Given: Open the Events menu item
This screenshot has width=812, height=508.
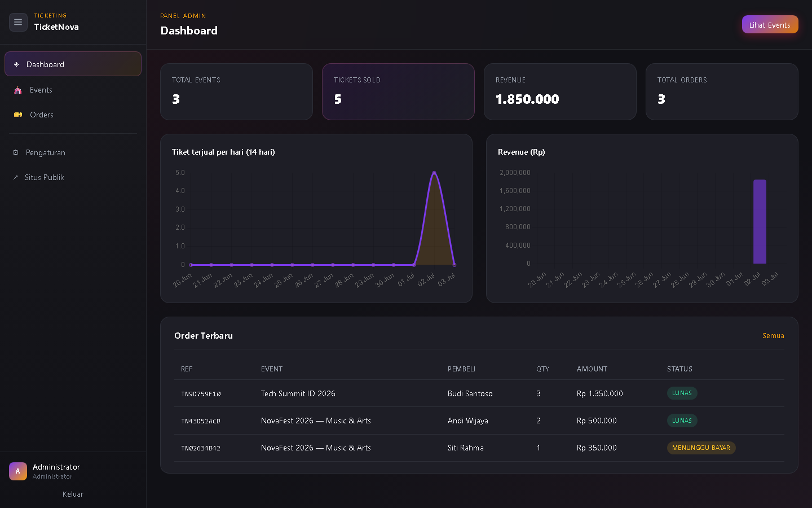Looking at the screenshot, I should click(73, 90).
